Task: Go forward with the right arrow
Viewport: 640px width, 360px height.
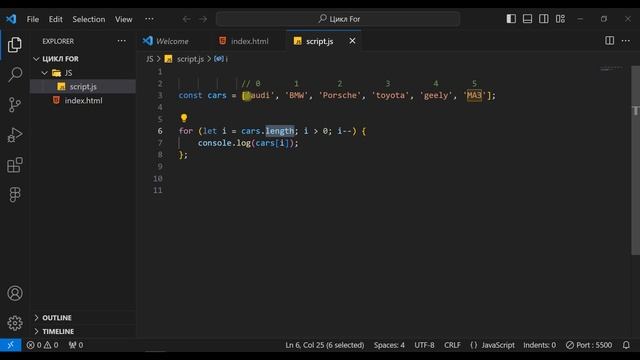Action: click(x=203, y=19)
